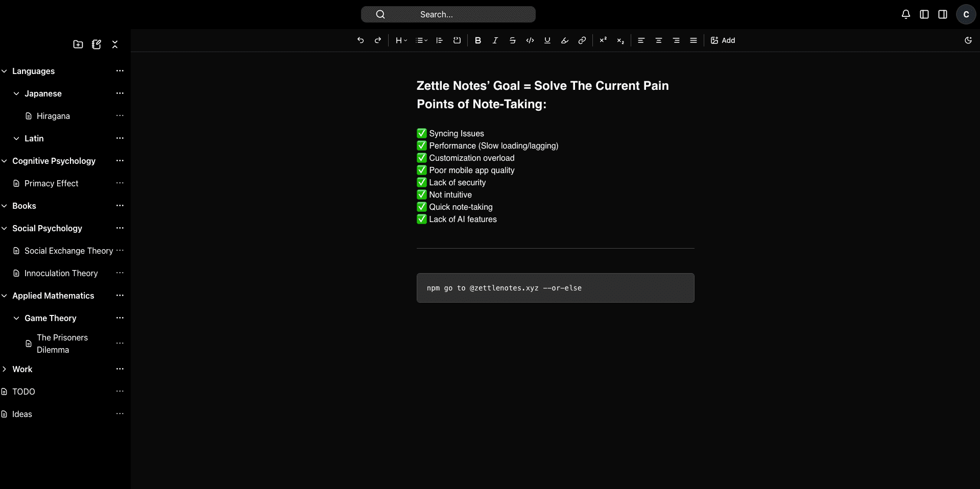The height and width of the screenshot is (489, 980).
Task: Align text left
Action: click(641, 40)
